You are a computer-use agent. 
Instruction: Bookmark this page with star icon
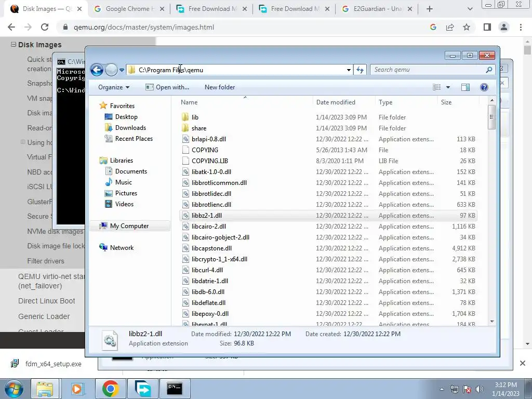(467, 27)
